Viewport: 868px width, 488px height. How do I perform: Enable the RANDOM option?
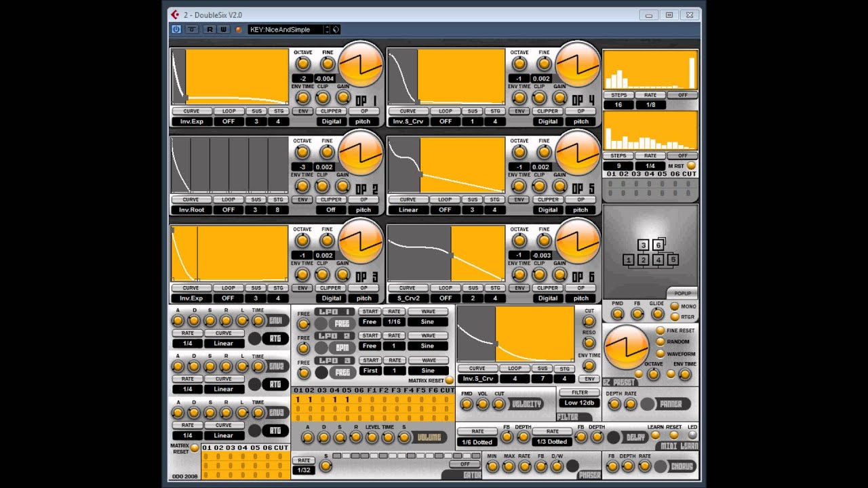(660, 342)
